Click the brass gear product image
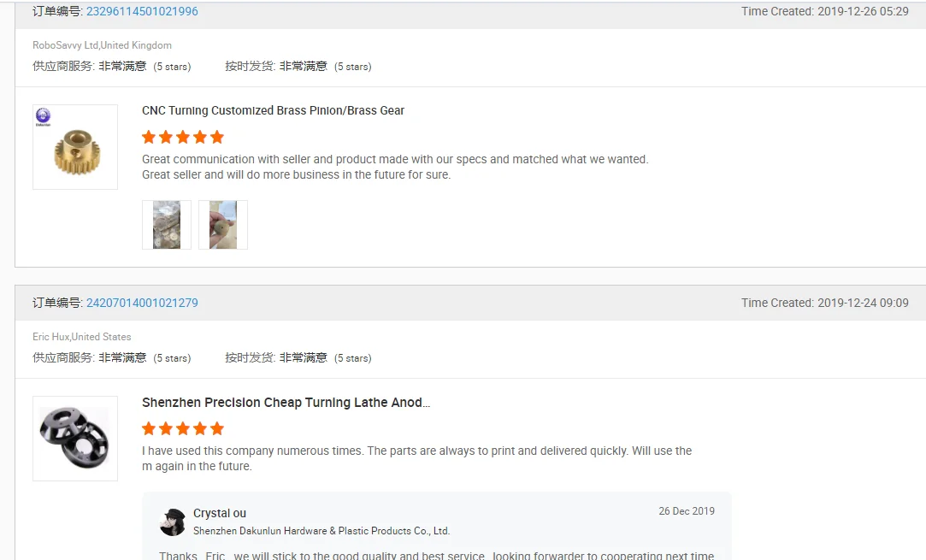926x560 pixels. (75, 147)
